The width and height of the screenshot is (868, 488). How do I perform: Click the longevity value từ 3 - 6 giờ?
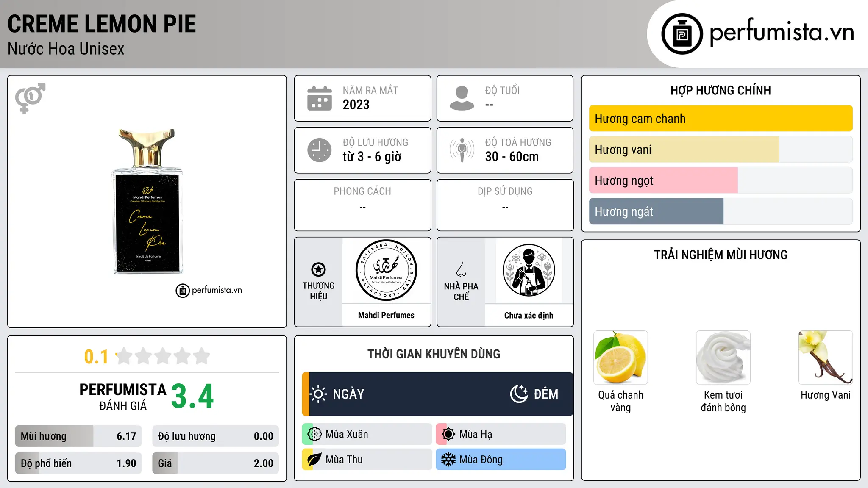point(372,157)
